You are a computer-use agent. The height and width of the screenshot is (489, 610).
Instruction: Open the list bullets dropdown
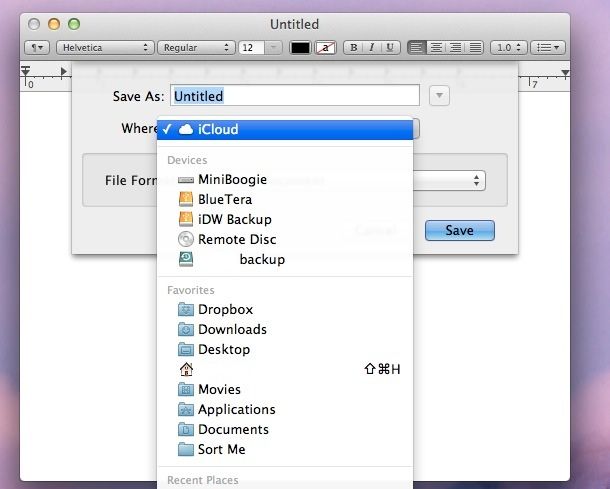tap(548, 47)
